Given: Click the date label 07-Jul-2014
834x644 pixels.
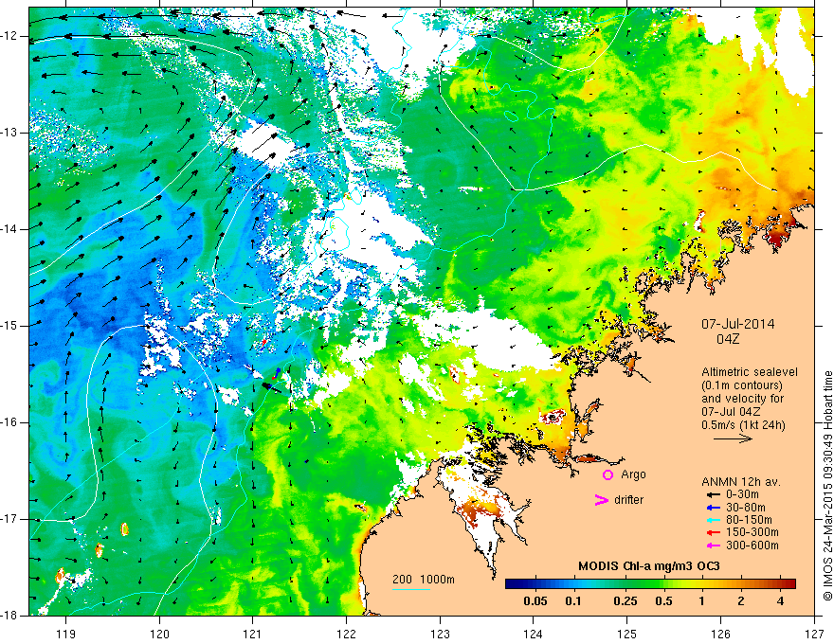Looking at the screenshot, I should click(x=737, y=324).
